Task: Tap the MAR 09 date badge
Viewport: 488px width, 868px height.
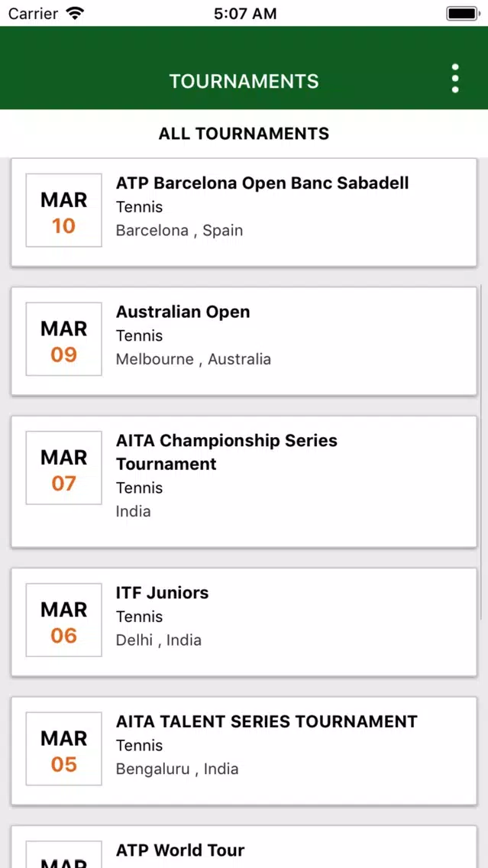Action: click(63, 339)
